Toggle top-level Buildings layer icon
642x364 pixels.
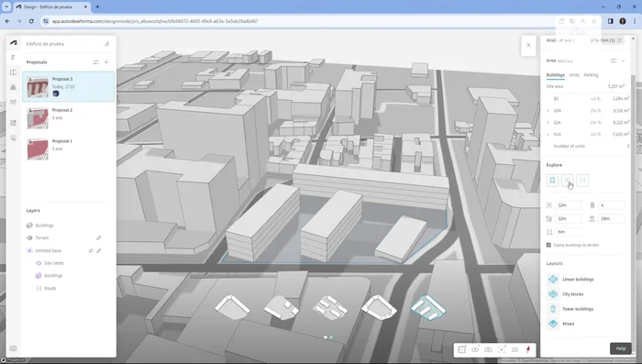coord(29,226)
